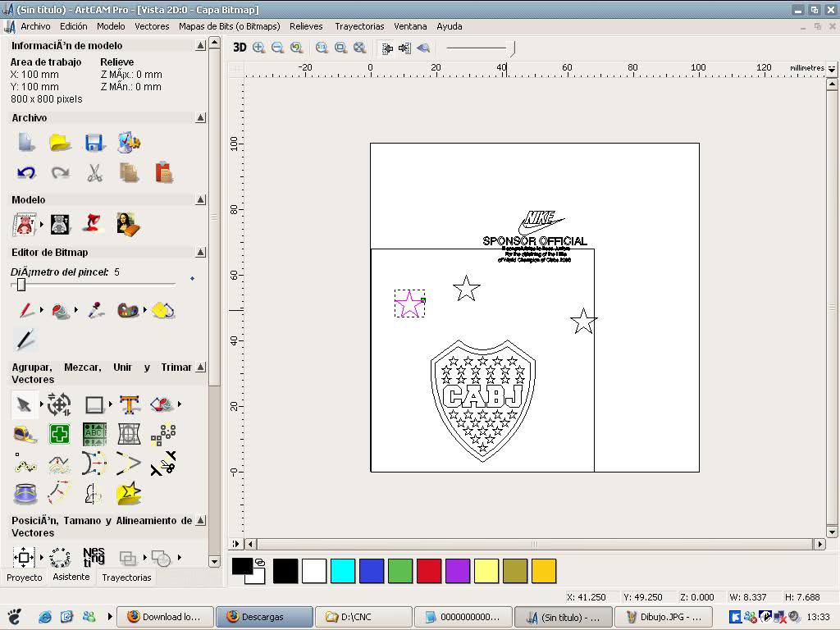This screenshot has width=840, height=630.
Task: Click the Internet Explorer quick launch icon
Action: tap(45, 617)
